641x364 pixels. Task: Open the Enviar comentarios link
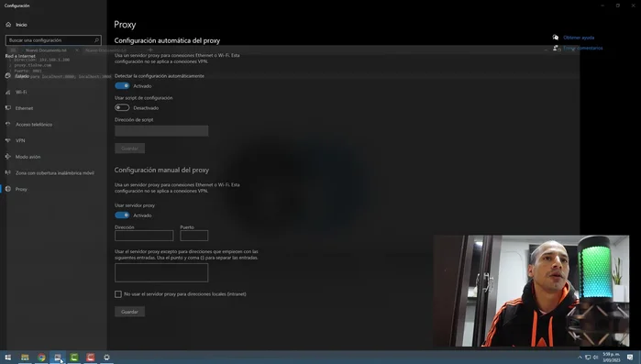tap(582, 48)
